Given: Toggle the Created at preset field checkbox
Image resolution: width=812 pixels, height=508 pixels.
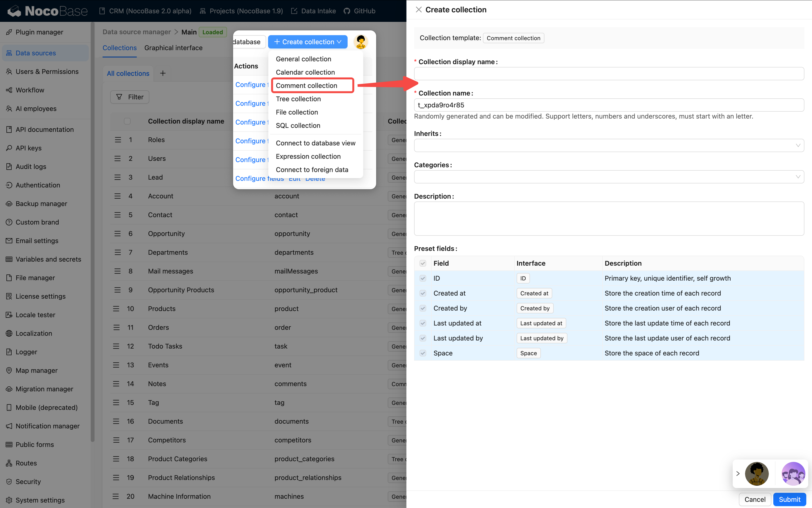Looking at the screenshot, I should click(423, 293).
